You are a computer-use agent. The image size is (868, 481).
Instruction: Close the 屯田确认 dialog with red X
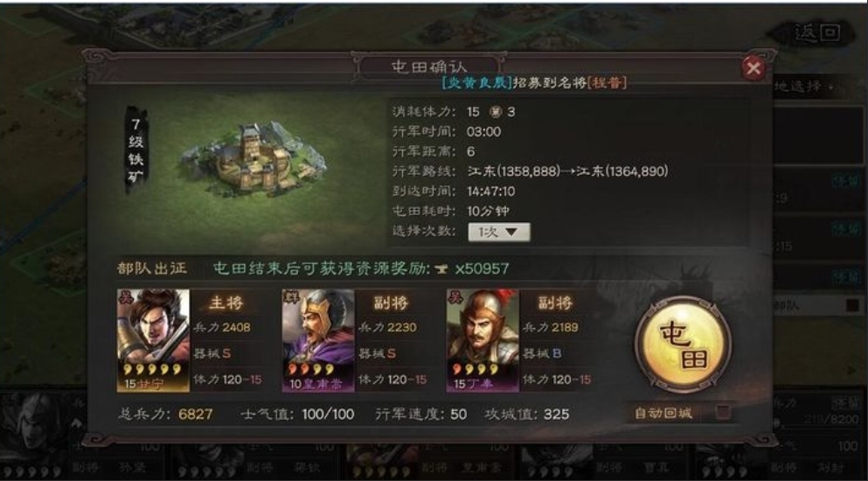(x=753, y=68)
